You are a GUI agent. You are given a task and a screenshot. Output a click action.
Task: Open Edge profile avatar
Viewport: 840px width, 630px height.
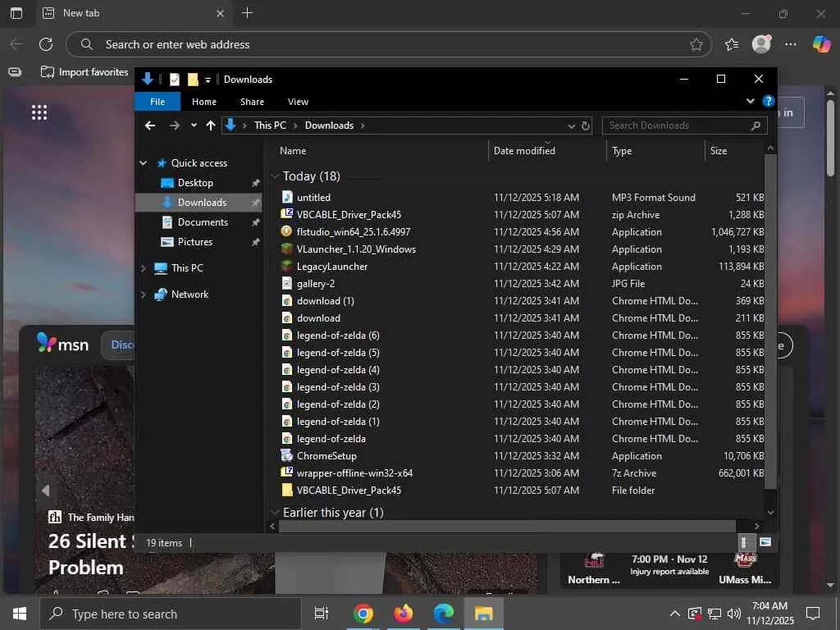click(x=761, y=44)
